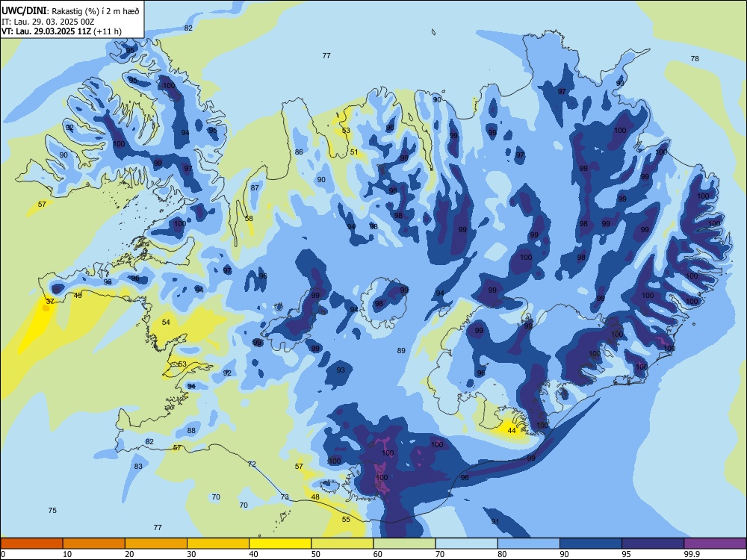Click the '89' value in central Iceland
The image size is (747, 560).
[401, 350]
